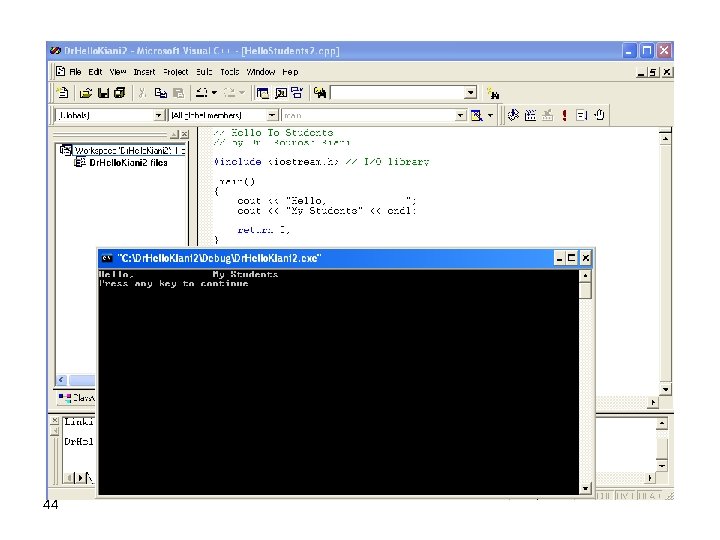Screen dimensions: 720x540
Task: Click the Go debug icon
Action: [x=581, y=115]
